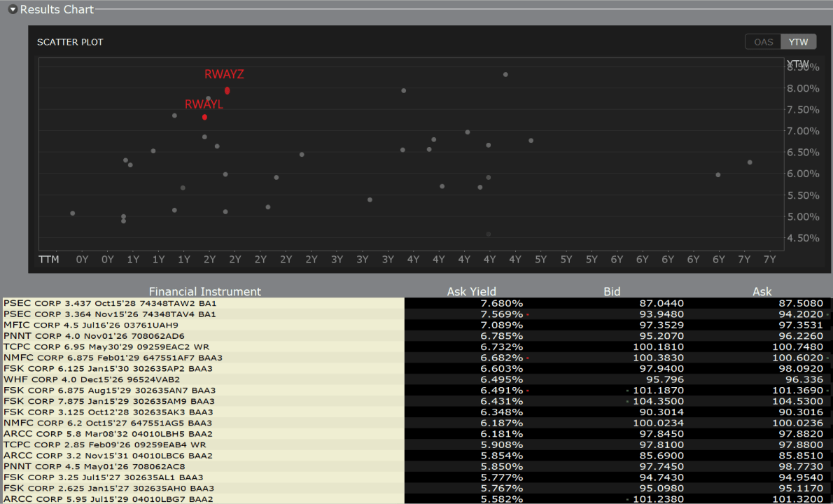Sort table by Ask Yield column
The width and height of the screenshot is (833, 504).
tap(471, 292)
